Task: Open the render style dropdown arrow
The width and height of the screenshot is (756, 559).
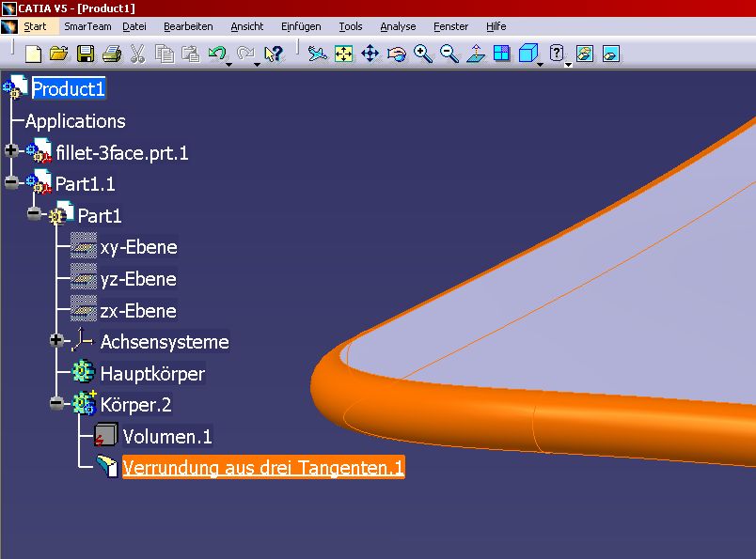Action: point(569,64)
